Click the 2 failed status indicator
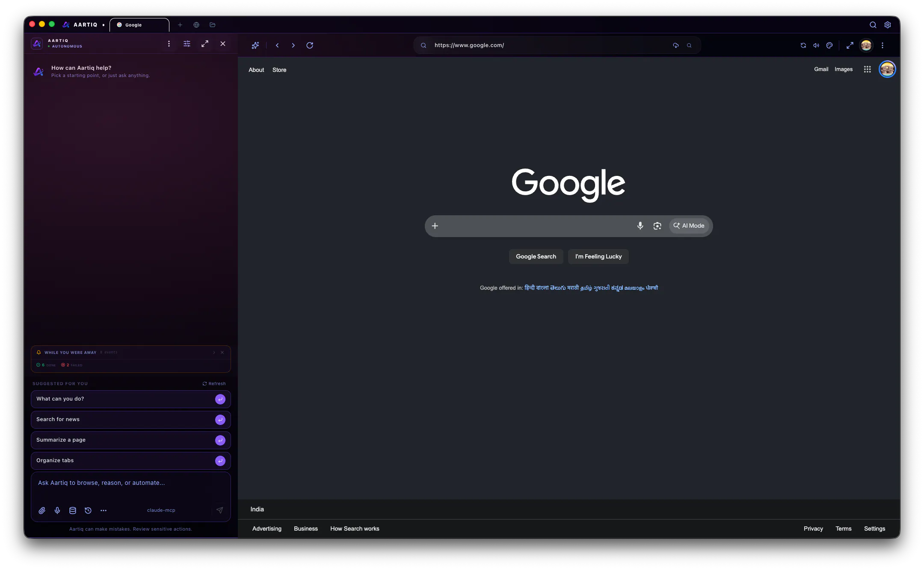 point(72,365)
